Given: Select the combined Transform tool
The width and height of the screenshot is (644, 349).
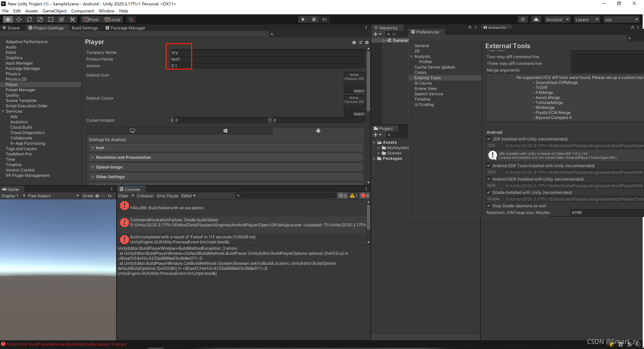Looking at the screenshot, I should 62,19.
